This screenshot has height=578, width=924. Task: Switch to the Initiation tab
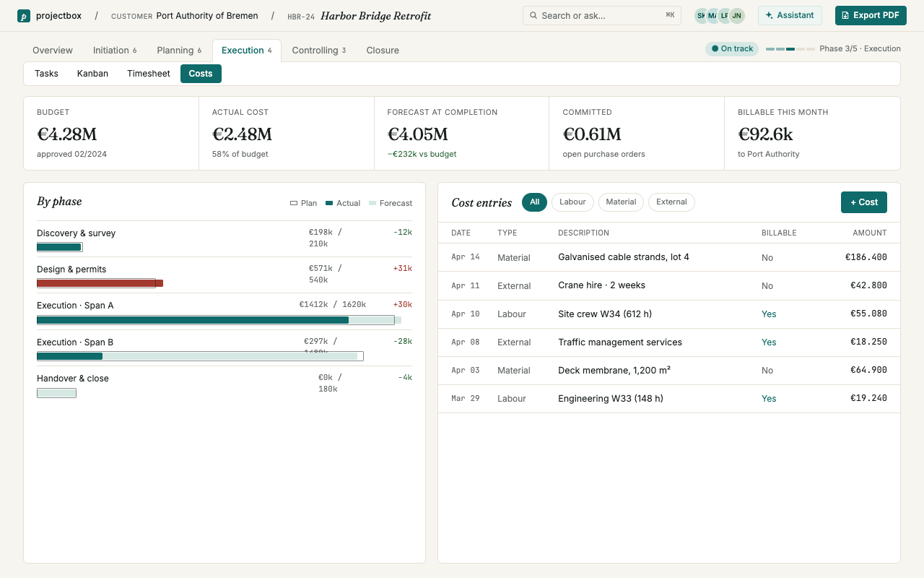(x=115, y=51)
